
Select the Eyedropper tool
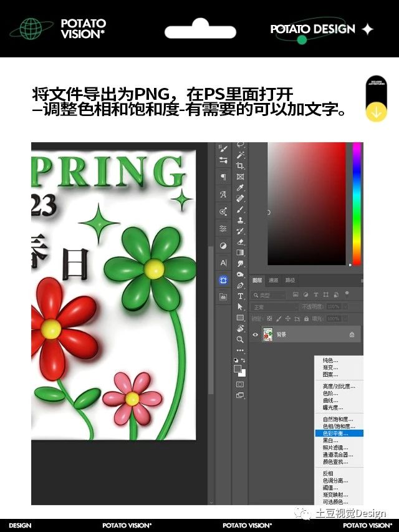241,187
